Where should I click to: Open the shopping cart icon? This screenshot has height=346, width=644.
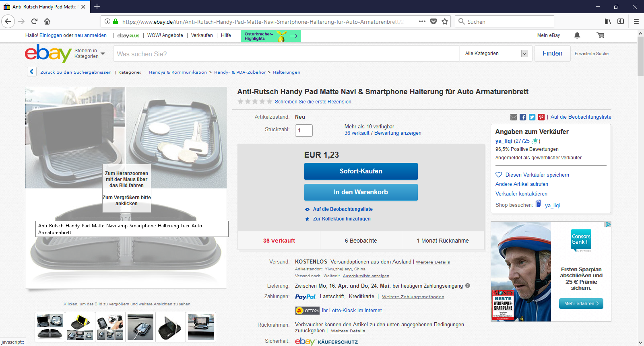[601, 35]
